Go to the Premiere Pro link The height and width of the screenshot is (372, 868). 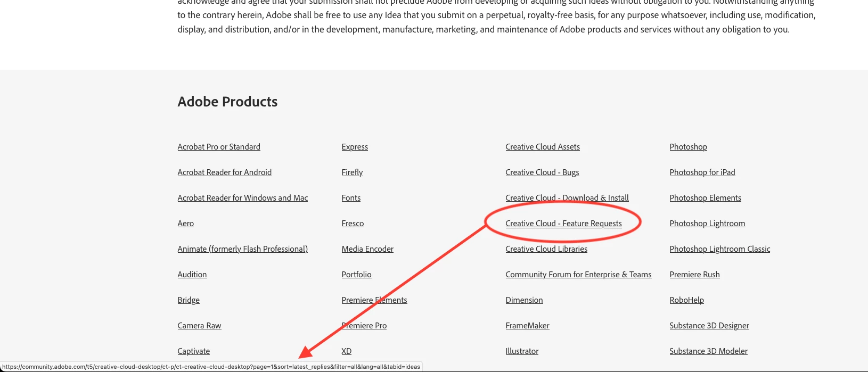pyautogui.click(x=364, y=326)
